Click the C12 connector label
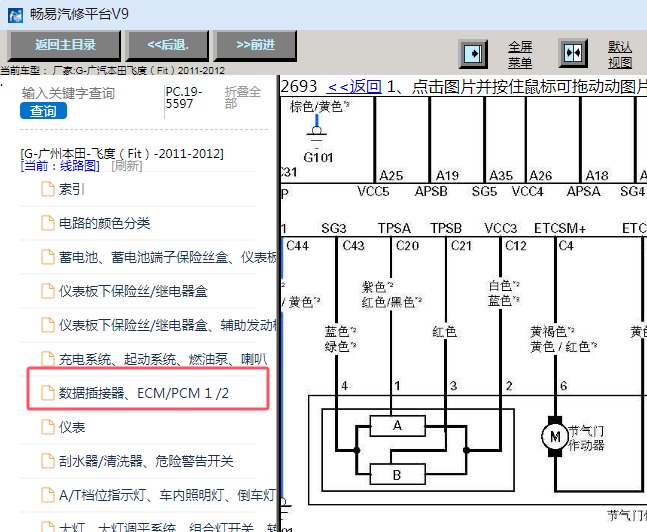The height and width of the screenshot is (532, 647). (516, 246)
